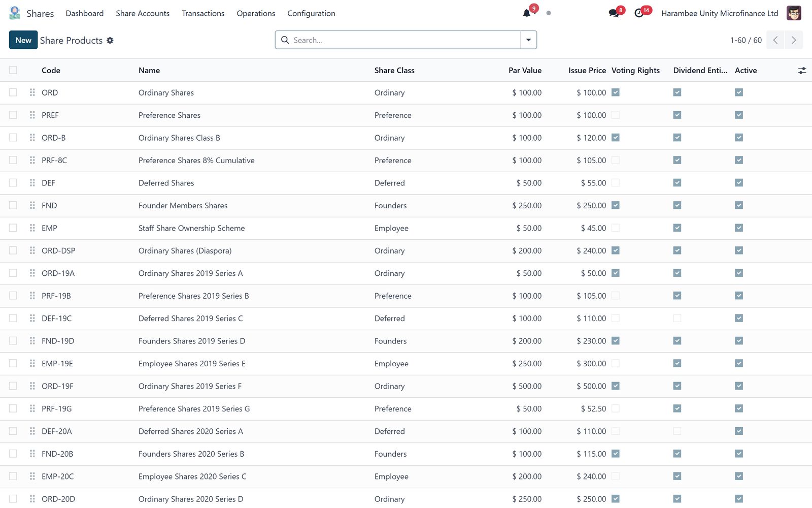Screen dimensions: 812x508
Task: Grab the drag handle of DEF row
Action: click(x=32, y=183)
